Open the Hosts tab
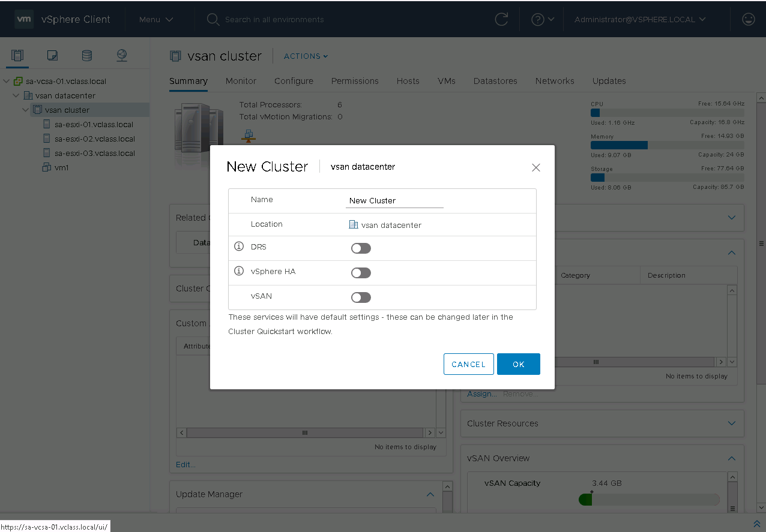This screenshot has width=766, height=532. (x=408, y=81)
